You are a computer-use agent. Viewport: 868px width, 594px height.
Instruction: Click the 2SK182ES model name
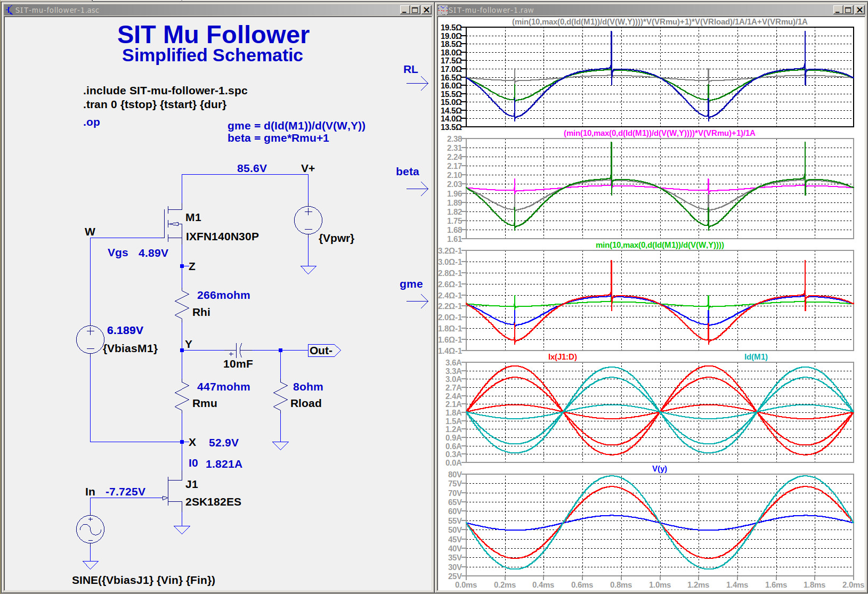point(213,502)
